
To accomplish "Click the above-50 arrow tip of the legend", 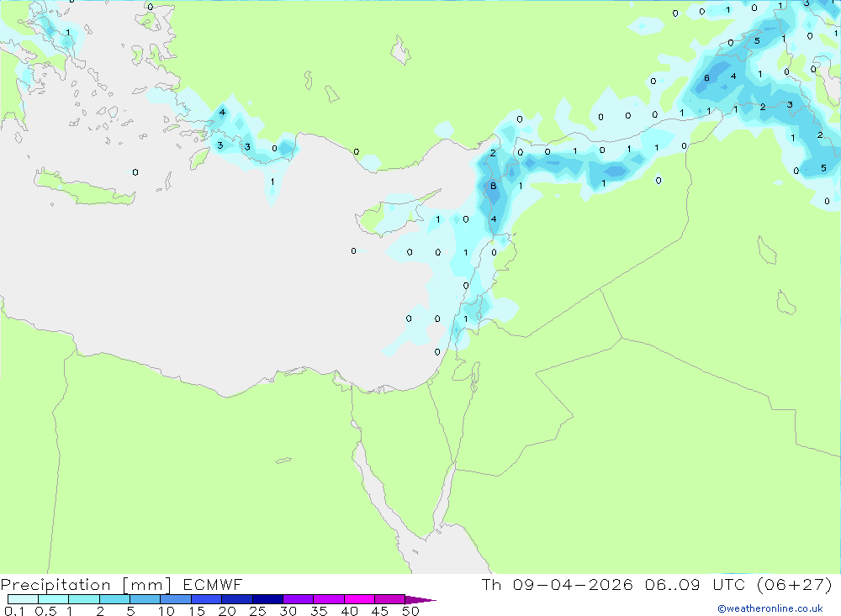I will [420, 599].
